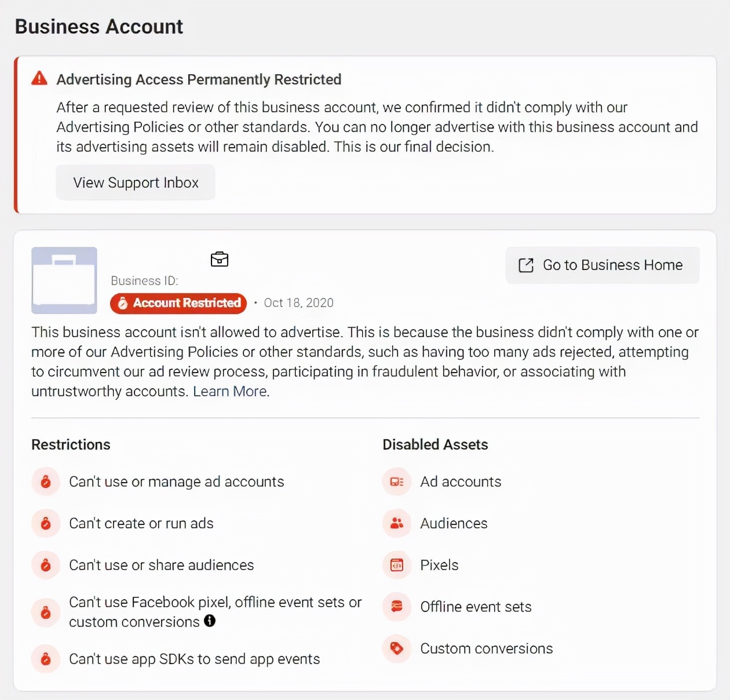The width and height of the screenshot is (730, 700).
Task: Click the info icon after custom conversions
Action: coord(210,621)
